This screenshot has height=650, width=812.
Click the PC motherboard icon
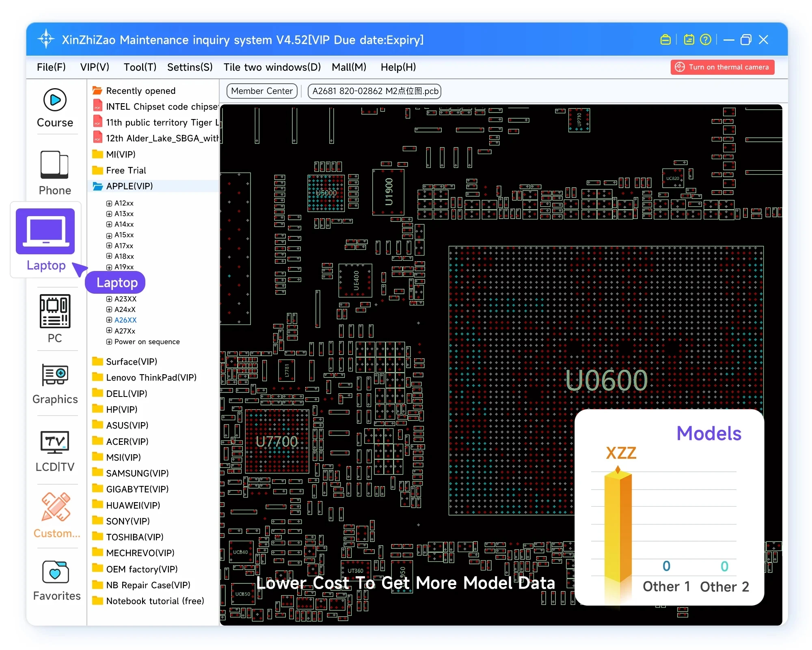click(x=55, y=311)
